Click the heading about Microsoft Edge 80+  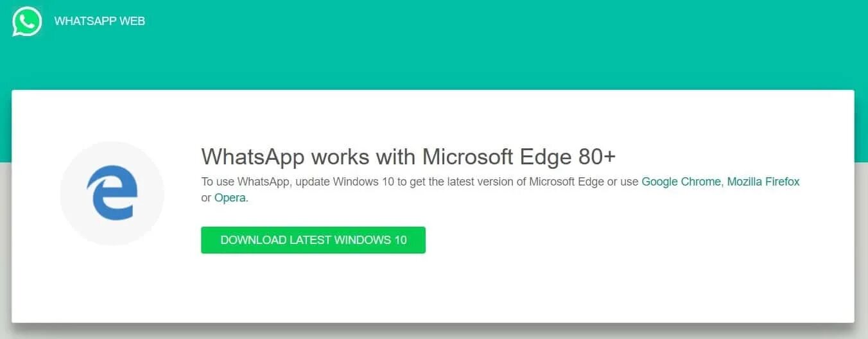(x=408, y=157)
